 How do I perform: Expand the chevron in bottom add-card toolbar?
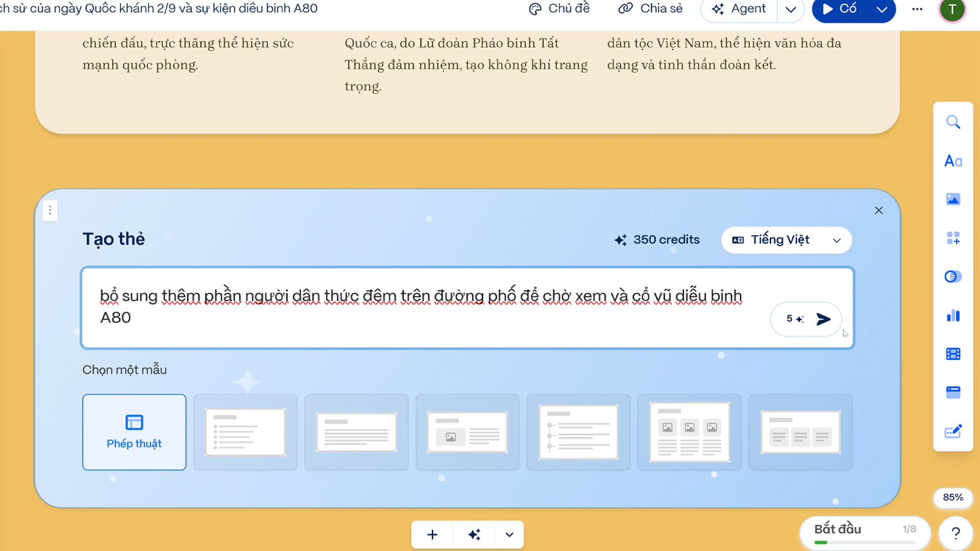click(509, 534)
